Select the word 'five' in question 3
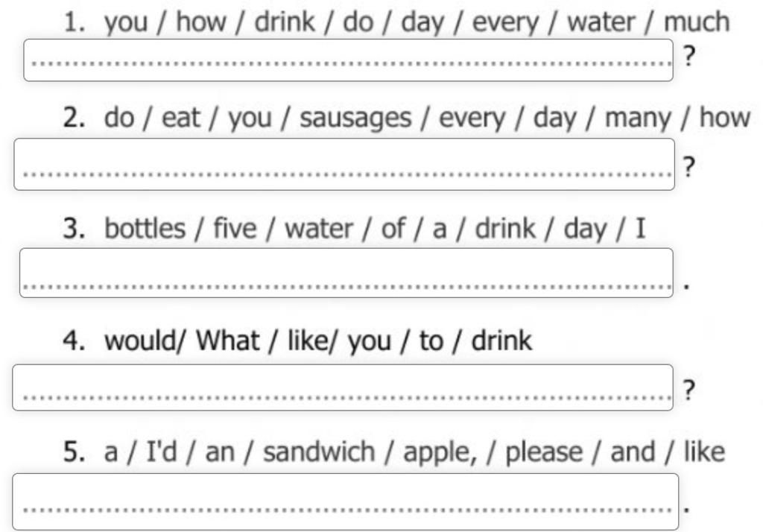Viewport: 763px width, 532px height. 235,228
